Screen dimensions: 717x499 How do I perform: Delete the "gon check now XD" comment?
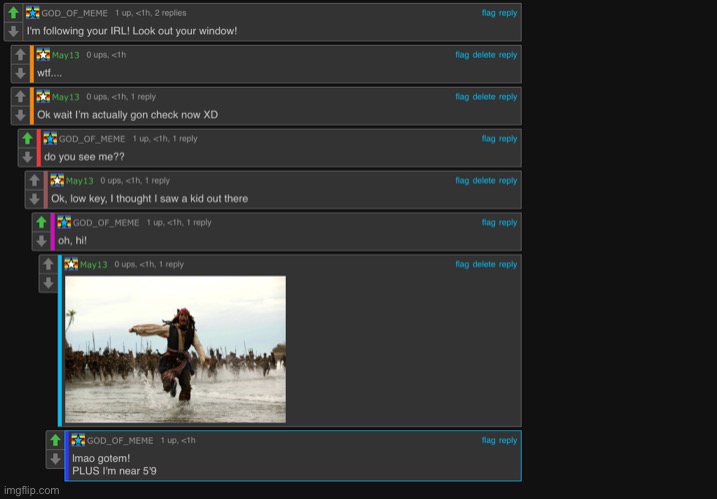[483, 97]
